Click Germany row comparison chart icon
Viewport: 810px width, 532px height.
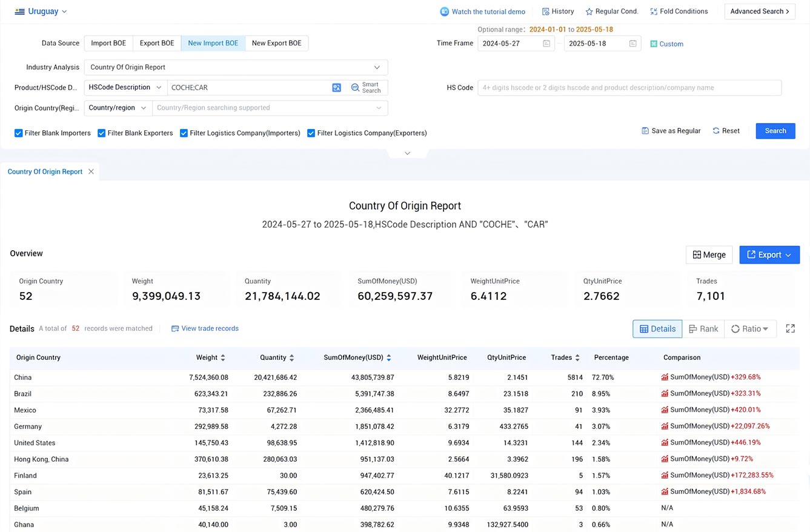click(665, 426)
